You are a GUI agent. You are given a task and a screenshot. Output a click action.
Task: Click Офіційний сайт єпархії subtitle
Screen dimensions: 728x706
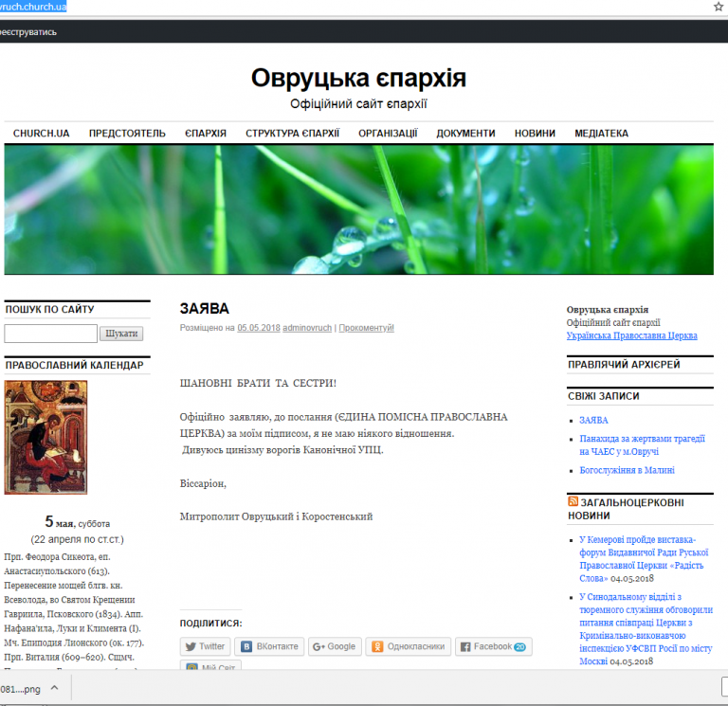tap(358, 103)
